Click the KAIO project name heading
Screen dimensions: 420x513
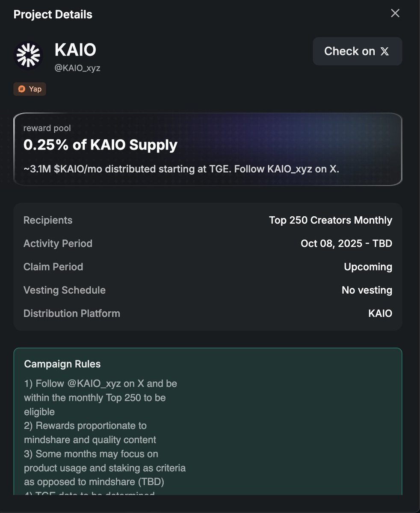[x=75, y=50]
